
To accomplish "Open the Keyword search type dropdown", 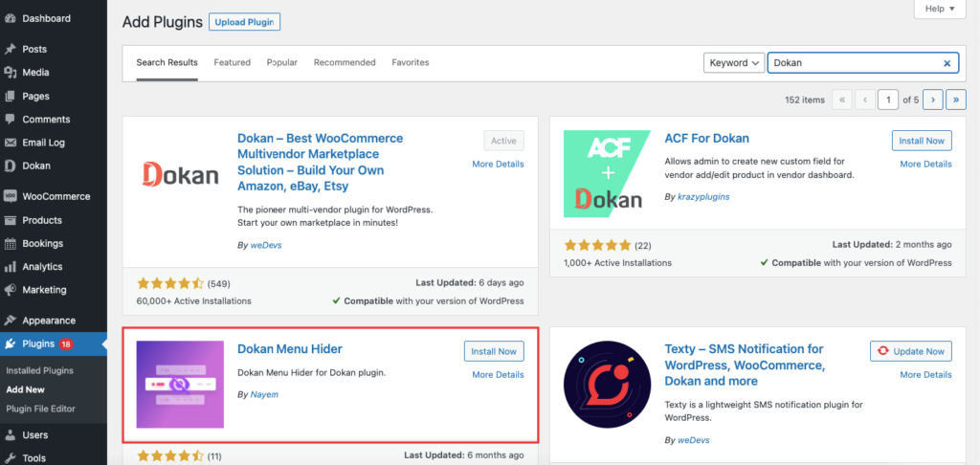I will pyautogui.click(x=734, y=62).
